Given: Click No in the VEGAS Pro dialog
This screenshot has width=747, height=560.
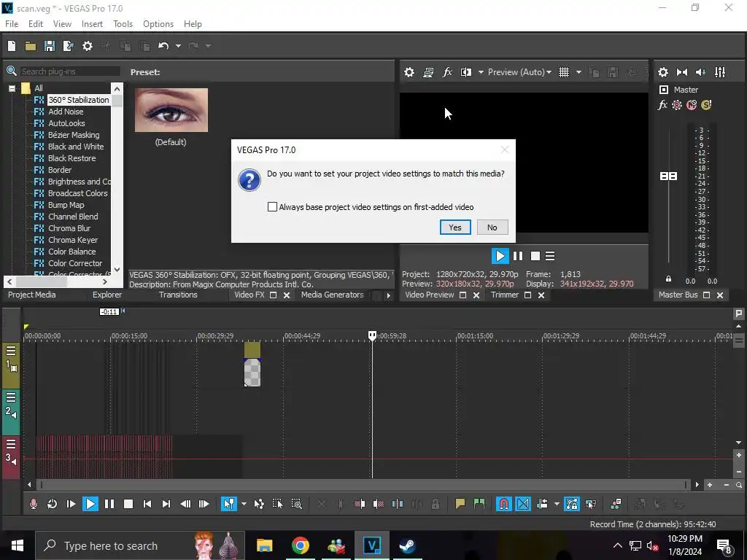Looking at the screenshot, I should (x=492, y=227).
